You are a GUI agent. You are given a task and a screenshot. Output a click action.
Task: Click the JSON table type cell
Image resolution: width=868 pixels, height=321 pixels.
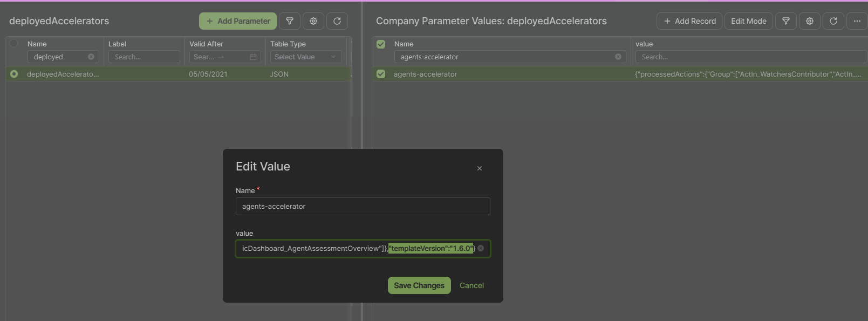279,74
